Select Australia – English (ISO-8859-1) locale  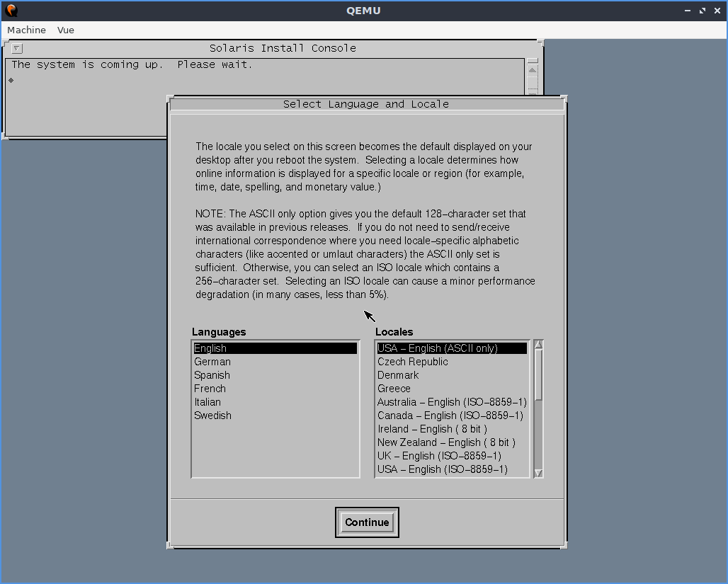pyautogui.click(x=452, y=402)
